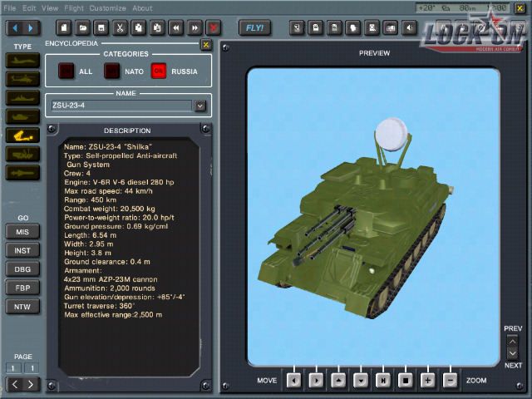Select the fixed-wing aircraft type icon
Screen dimensions: 532x399
tap(22, 60)
